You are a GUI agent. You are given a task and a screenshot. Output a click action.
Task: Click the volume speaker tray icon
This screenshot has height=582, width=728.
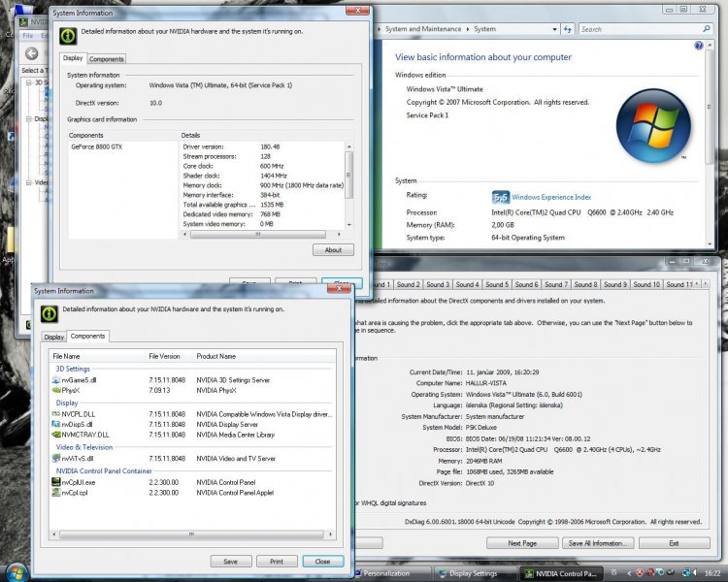[x=695, y=573]
